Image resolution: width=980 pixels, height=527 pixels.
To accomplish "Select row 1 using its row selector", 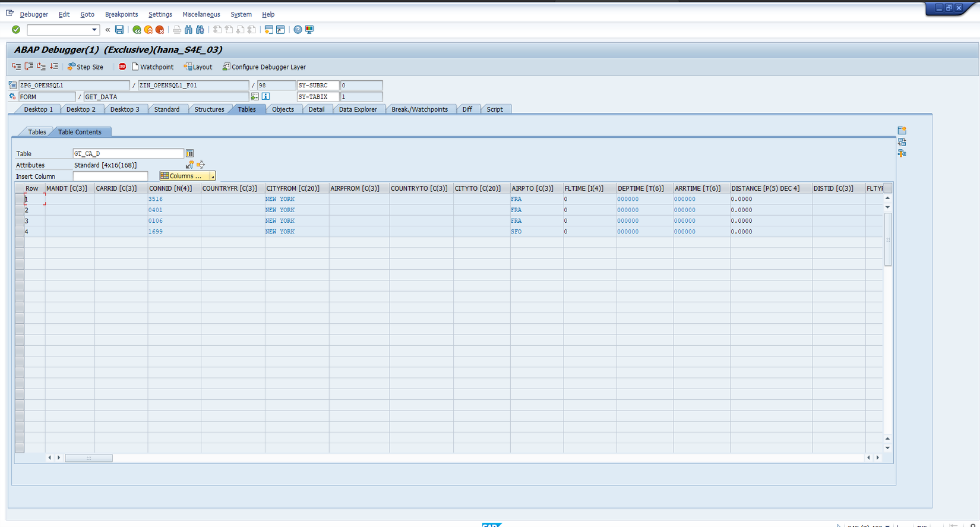I will pos(20,199).
